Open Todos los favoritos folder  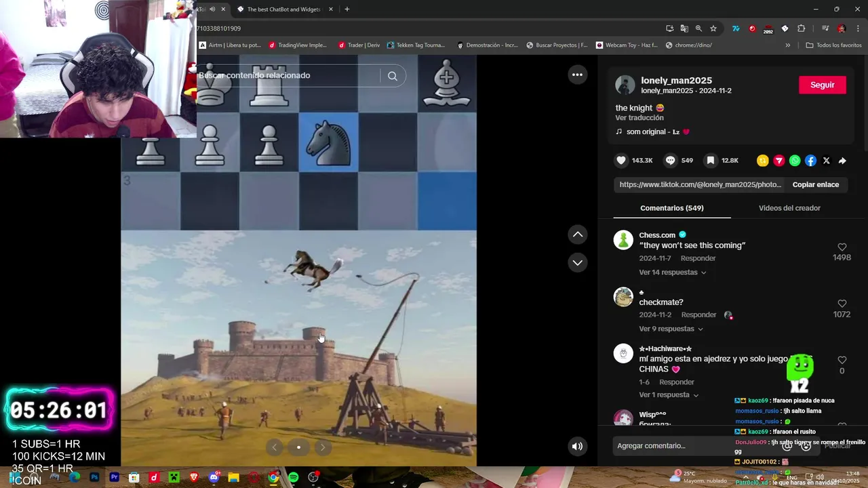point(833,45)
